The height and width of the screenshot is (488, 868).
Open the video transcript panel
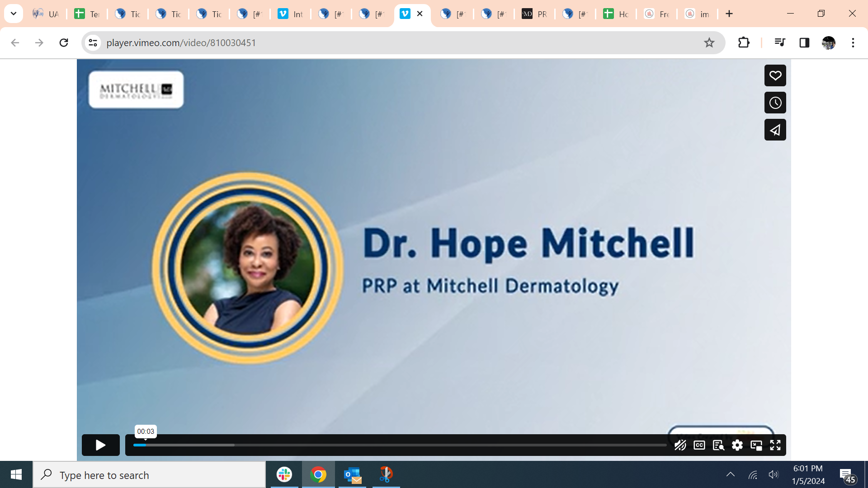pos(718,445)
